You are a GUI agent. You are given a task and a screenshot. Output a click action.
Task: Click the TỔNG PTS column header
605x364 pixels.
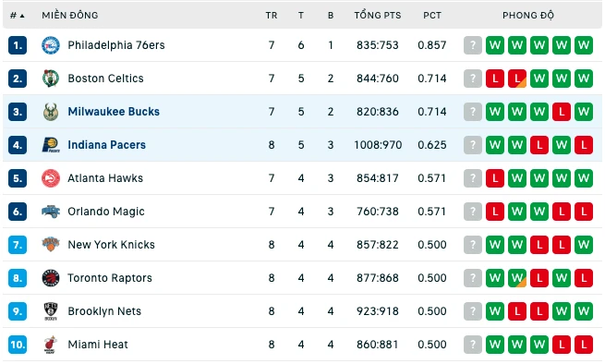[378, 16]
